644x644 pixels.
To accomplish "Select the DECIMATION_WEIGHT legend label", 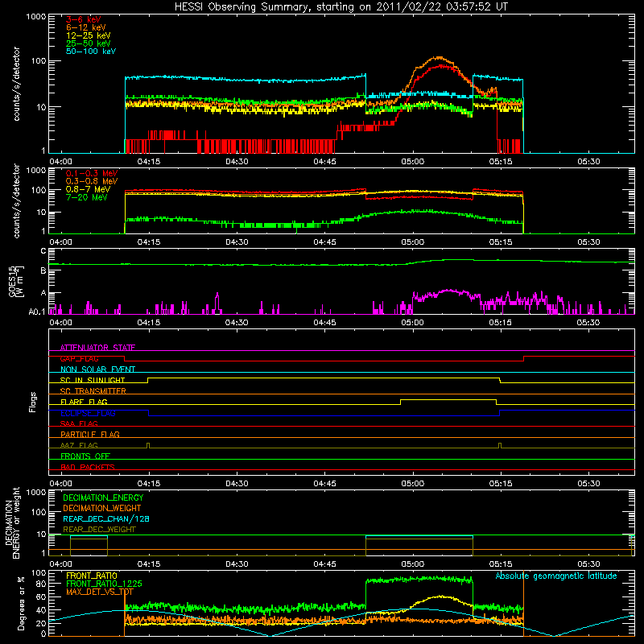I will tap(102, 508).
